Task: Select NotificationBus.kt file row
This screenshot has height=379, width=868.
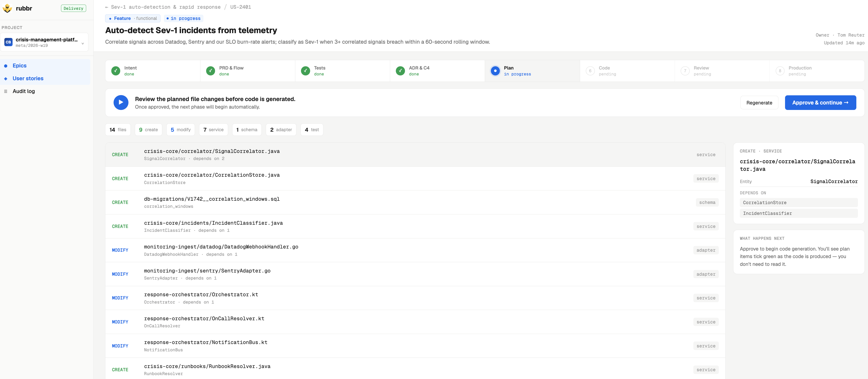Action: [415, 346]
